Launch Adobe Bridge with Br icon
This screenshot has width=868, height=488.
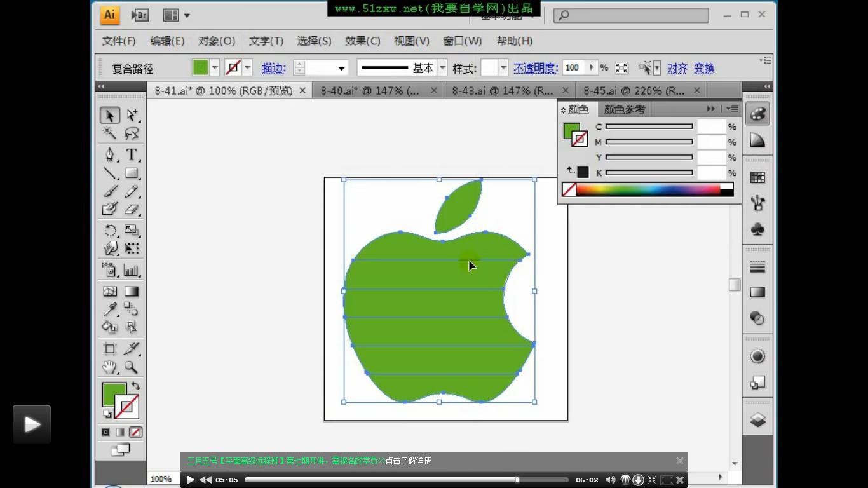point(140,15)
